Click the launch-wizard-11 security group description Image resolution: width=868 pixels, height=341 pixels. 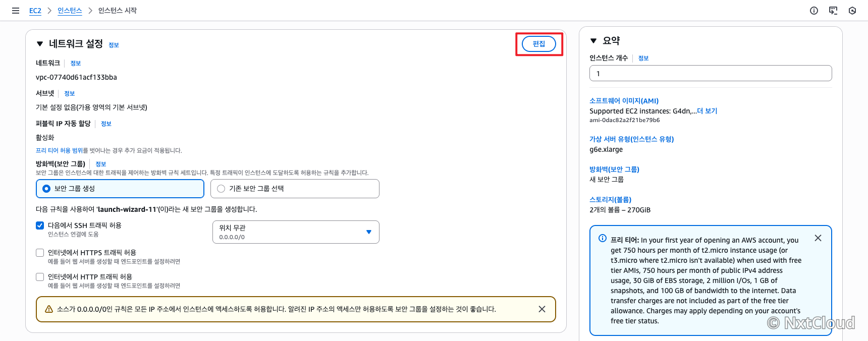(146, 209)
